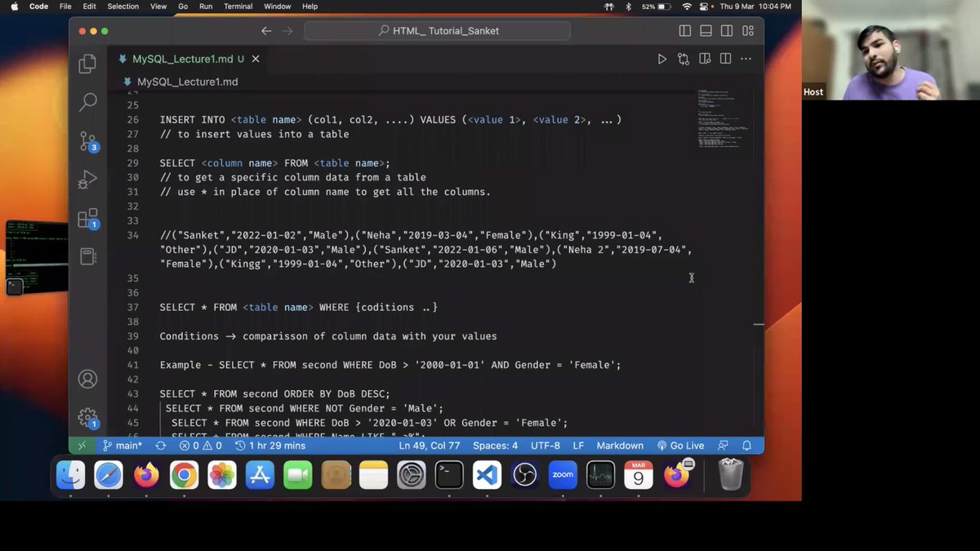Open the editor More Actions menu
Viewport: 980px width, 551px height.
(x=746, y=59)
